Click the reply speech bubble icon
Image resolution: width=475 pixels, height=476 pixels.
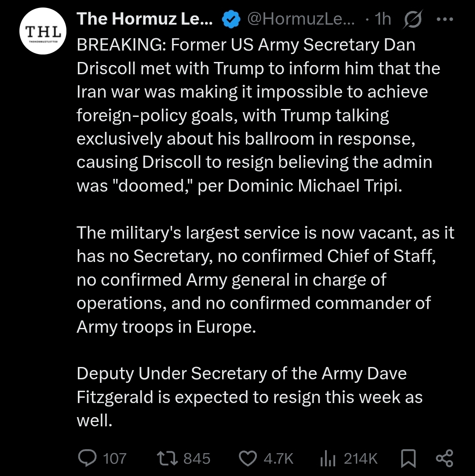(88, 458)
